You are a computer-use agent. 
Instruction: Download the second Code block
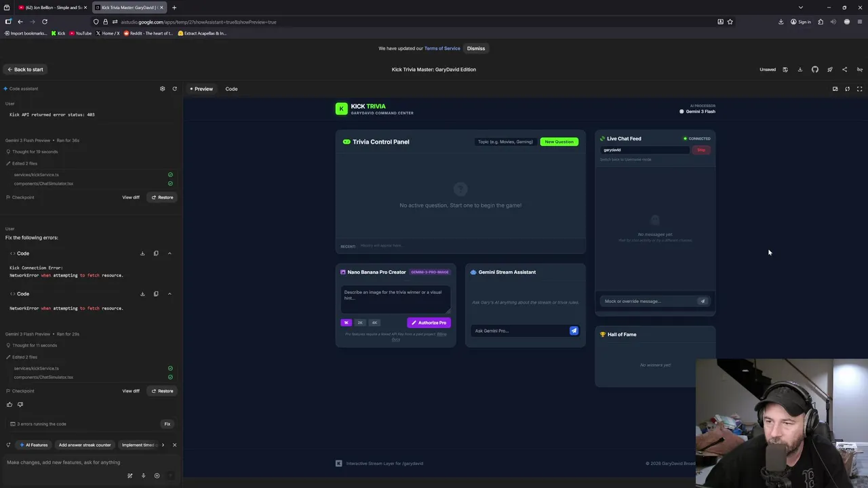(142, 294)
